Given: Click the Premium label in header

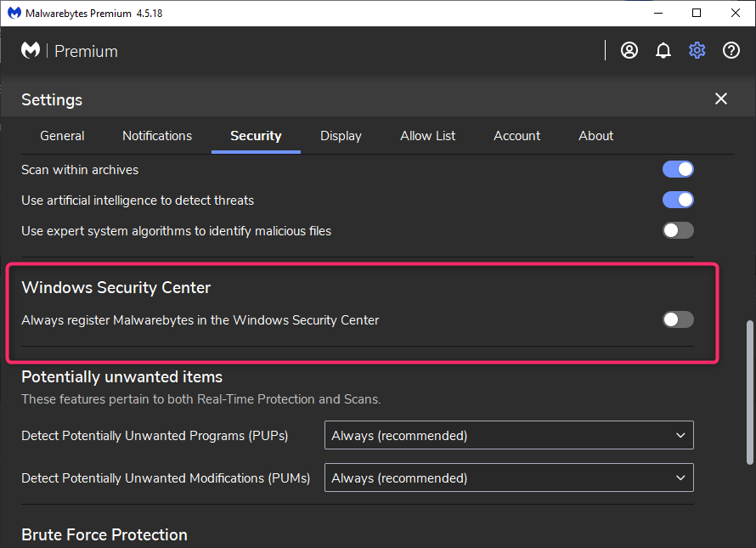Looking at the screenshot, I should point(87,51).
